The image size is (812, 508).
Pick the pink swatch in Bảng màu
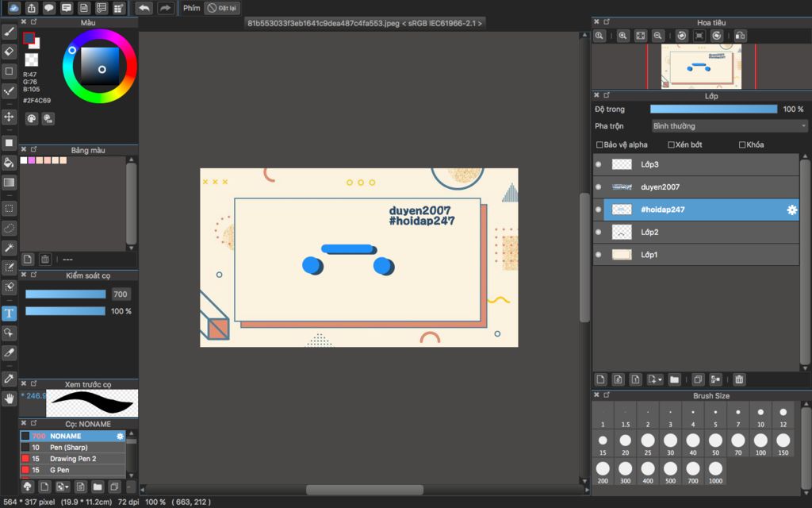[x=32, y=160]
